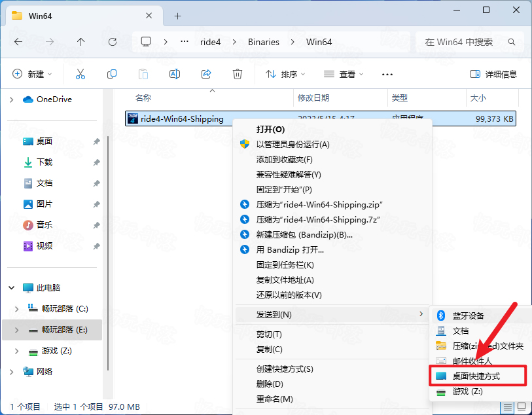The height and width of the screenshot is (415, 532).
Task: Switch to large icons view in status bar
Action: (x=521, y=407)
